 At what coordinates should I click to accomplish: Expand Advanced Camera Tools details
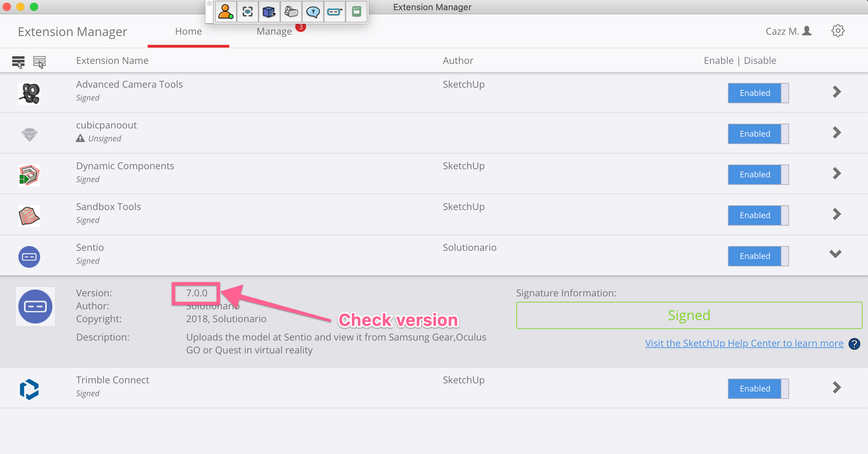click(837, 92)
